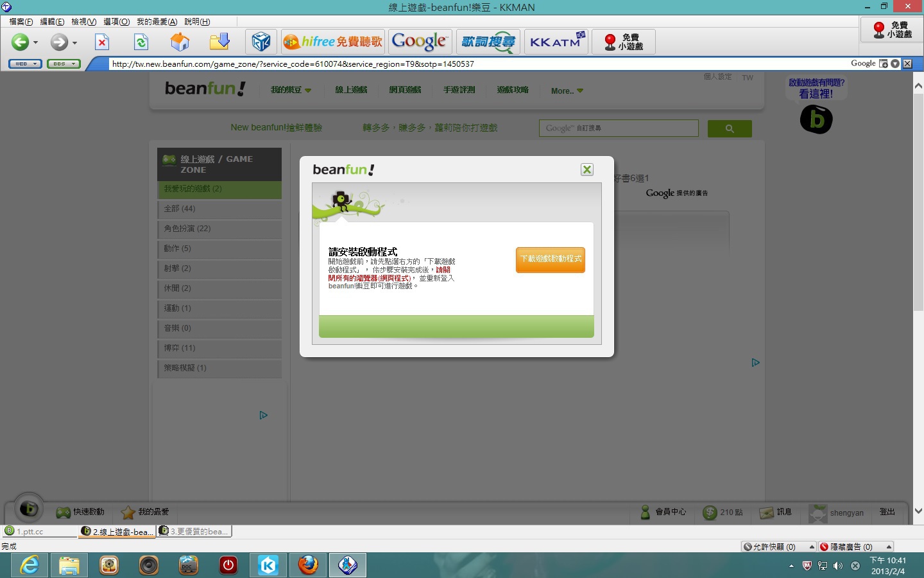Viewport: 924px width, 578px height.
Task: Click the Google search box beside address bar
Action: 863,64
